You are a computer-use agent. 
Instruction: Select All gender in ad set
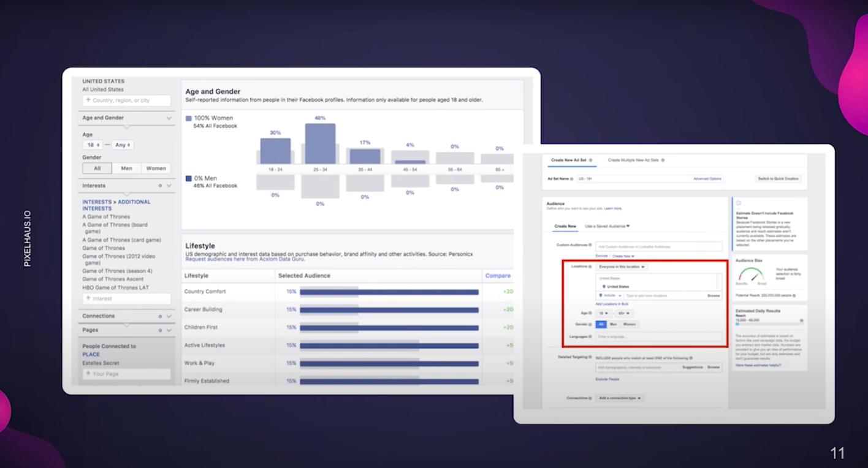pos(601,325)
